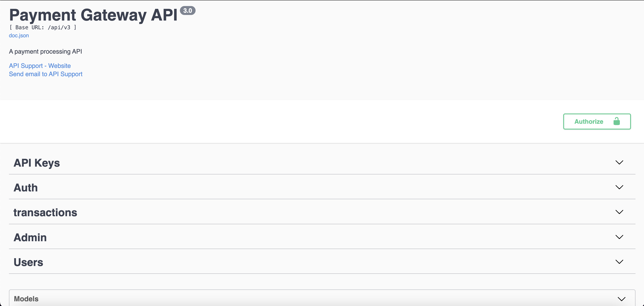Visit the API Support Website link

pos(40,66)
